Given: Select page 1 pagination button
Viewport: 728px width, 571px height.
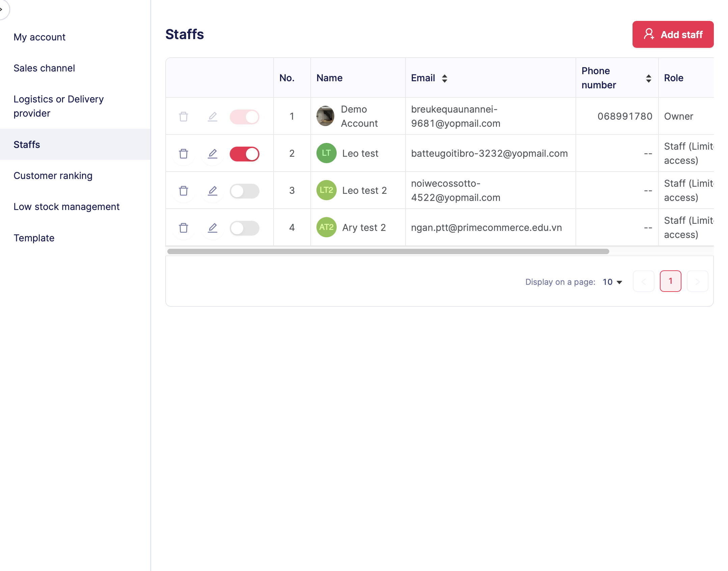Looking at the screenshot, I should (670, 281).
